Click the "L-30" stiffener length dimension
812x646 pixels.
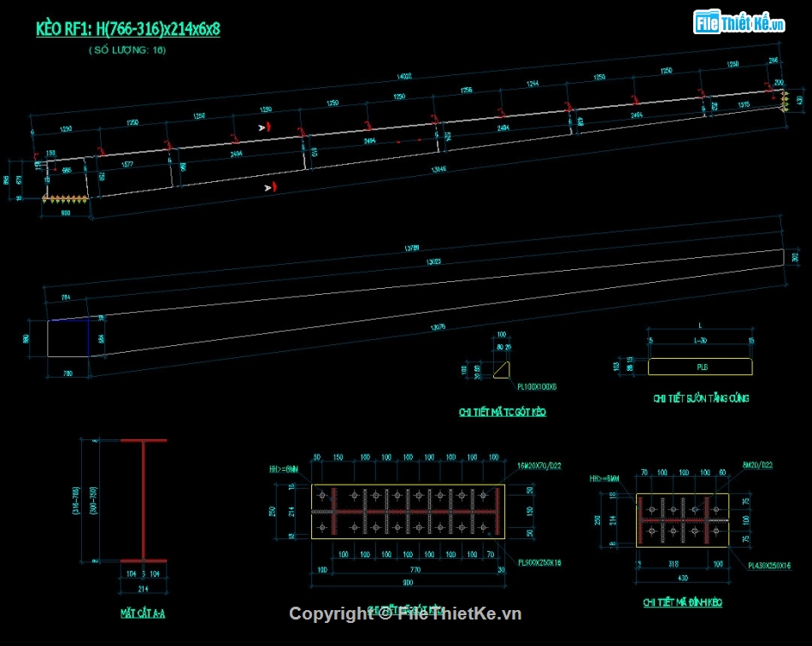click(x=700, y=341)
